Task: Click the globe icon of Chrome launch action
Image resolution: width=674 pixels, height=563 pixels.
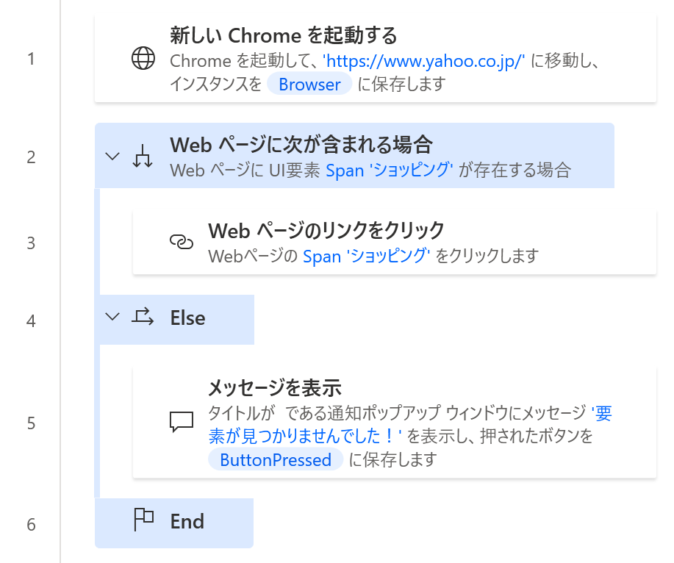Action: [143, 58]
